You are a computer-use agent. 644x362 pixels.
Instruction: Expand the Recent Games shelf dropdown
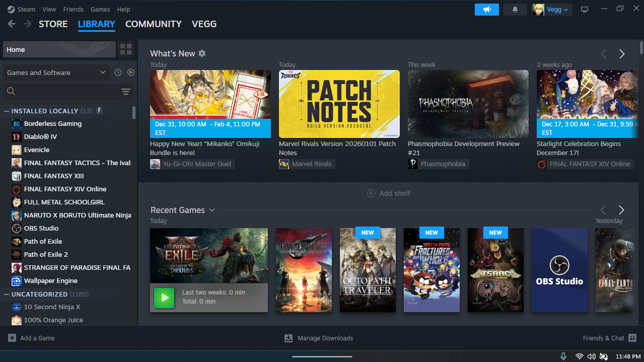tap(212, 210)
